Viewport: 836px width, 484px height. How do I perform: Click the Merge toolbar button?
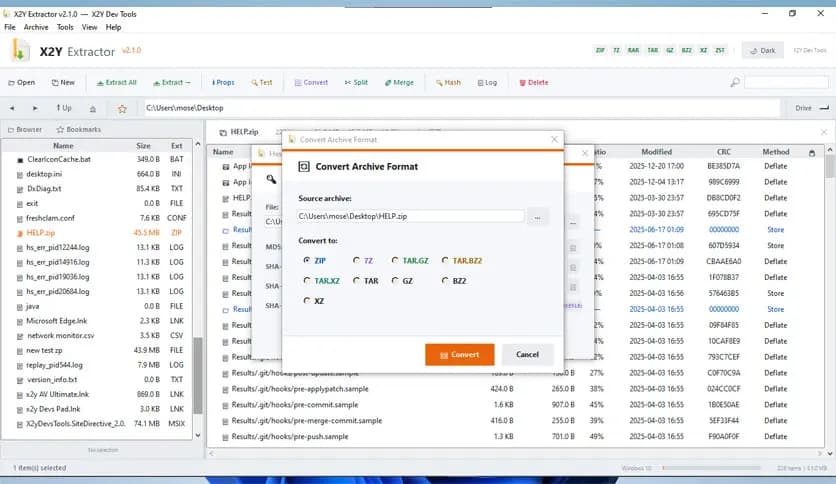(x=399, y=83)
